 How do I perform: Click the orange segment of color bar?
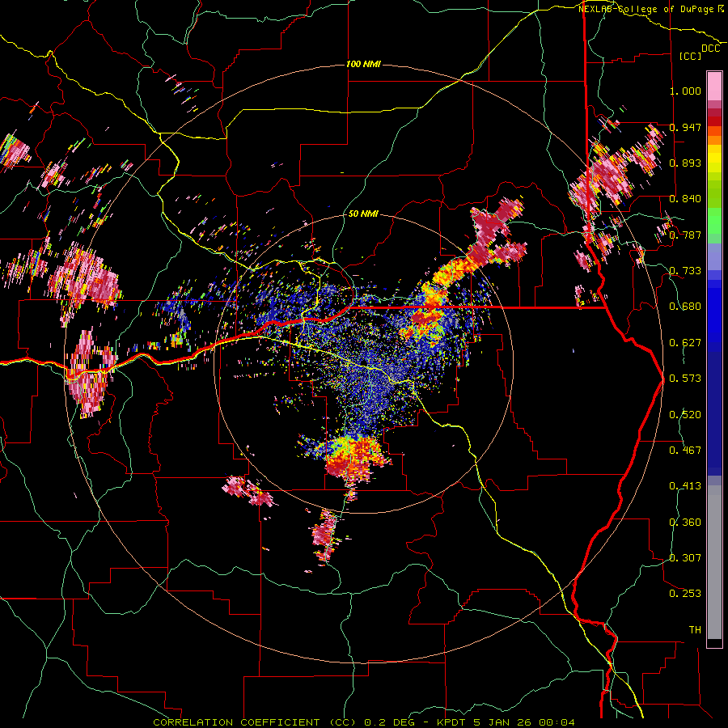point(714,136)
